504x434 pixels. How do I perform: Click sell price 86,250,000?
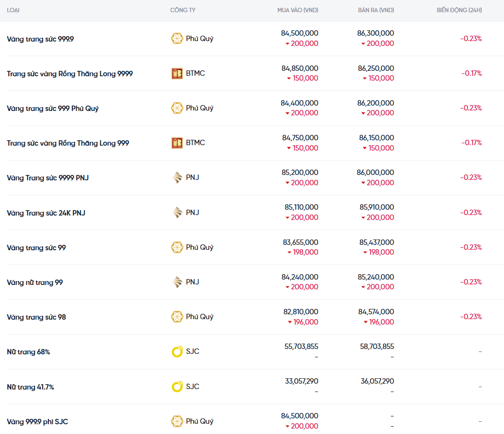pos(376,68)
